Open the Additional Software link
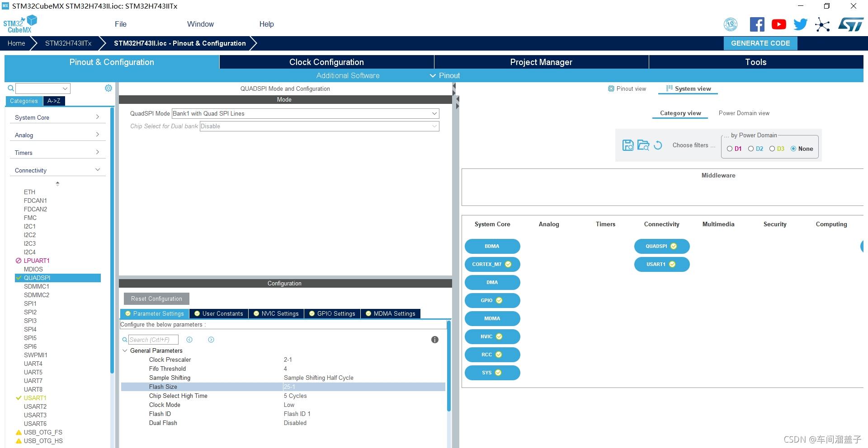 pos(348,75)
